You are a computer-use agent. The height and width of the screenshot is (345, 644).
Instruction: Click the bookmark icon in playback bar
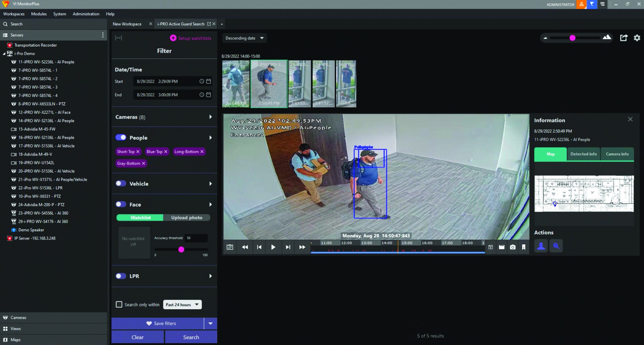click(x=524, y=247)
